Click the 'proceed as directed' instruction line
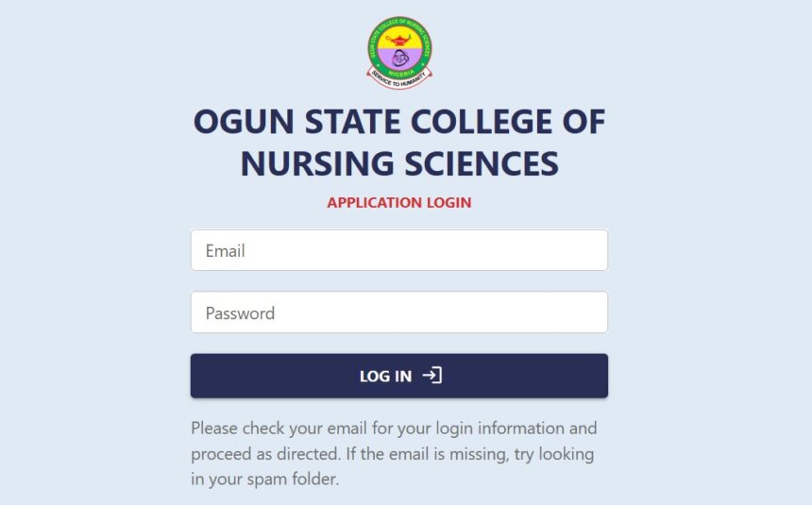Screen dimensions: 812x505 click(393, 454)
